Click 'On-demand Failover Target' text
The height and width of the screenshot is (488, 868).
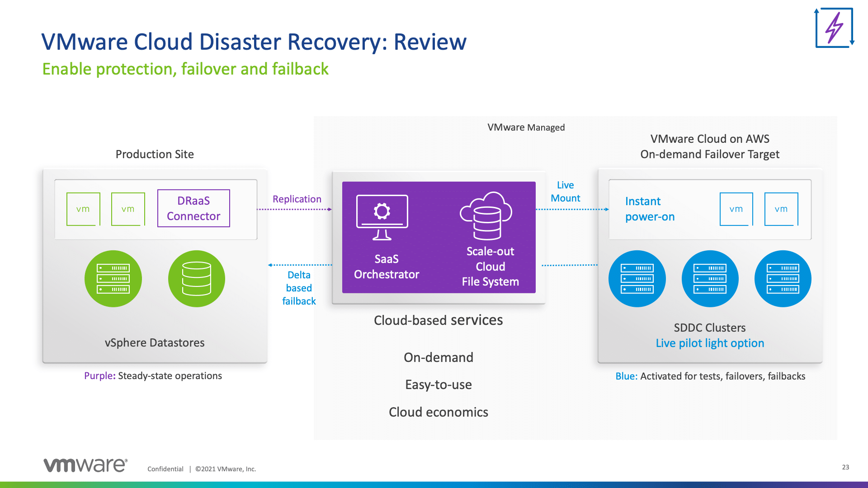[x=710, y=154]
